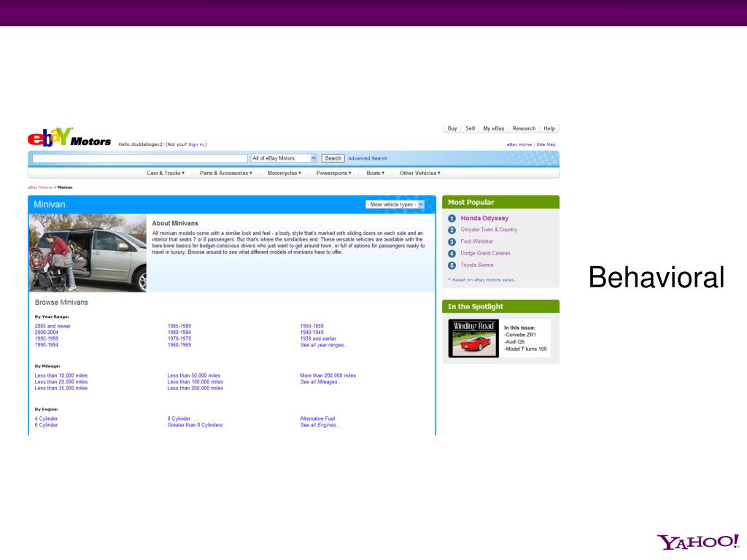Click number 1 badge beside Honda Odyssey
Viewport: 747px width, 560px height.
tap(452, 219)
